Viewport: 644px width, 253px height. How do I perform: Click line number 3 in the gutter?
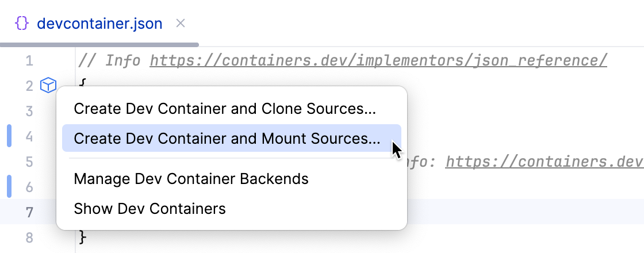point(29,112)
